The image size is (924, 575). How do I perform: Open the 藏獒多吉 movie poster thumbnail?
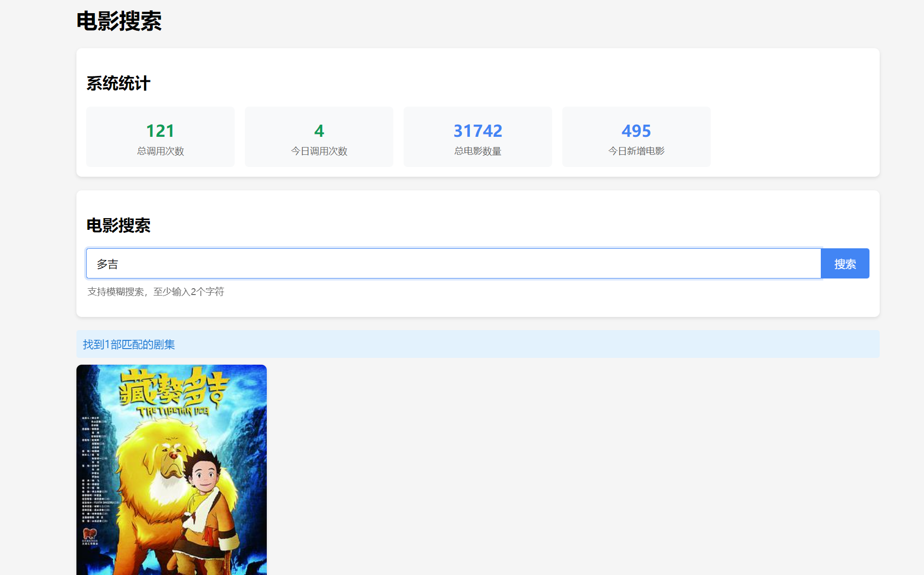171,470
